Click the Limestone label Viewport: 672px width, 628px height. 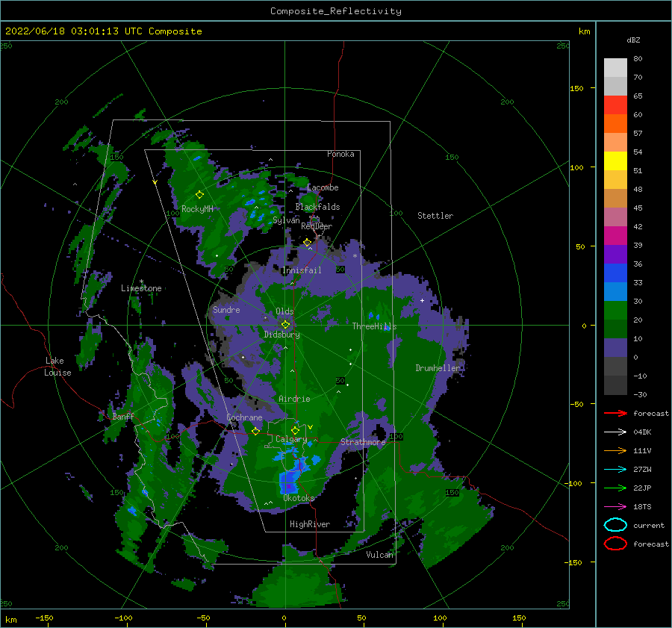[x=141, y=288]
